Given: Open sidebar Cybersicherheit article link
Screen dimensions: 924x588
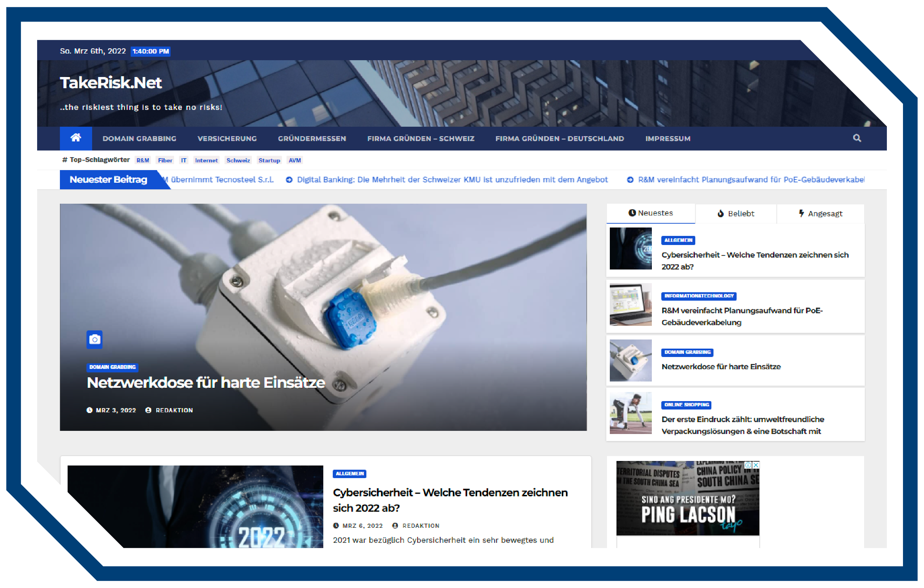Looking at the screenshot, I should [x=755, y=261].
